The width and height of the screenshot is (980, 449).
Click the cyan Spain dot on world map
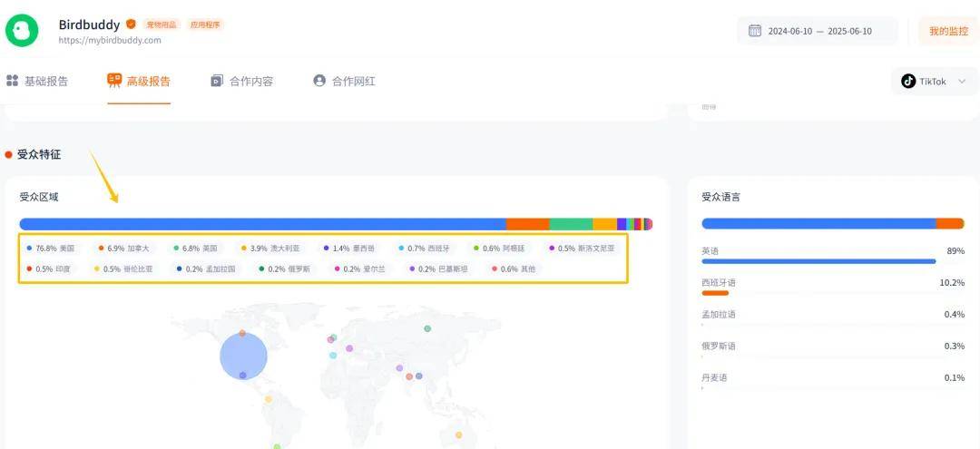(333, 356)
